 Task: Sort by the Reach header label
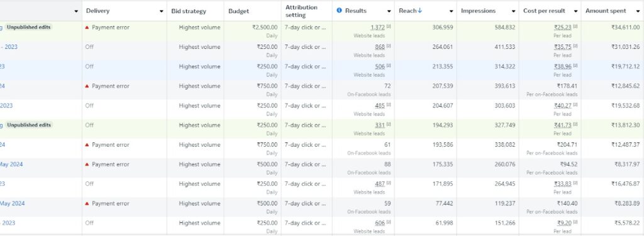pos(408,11)
